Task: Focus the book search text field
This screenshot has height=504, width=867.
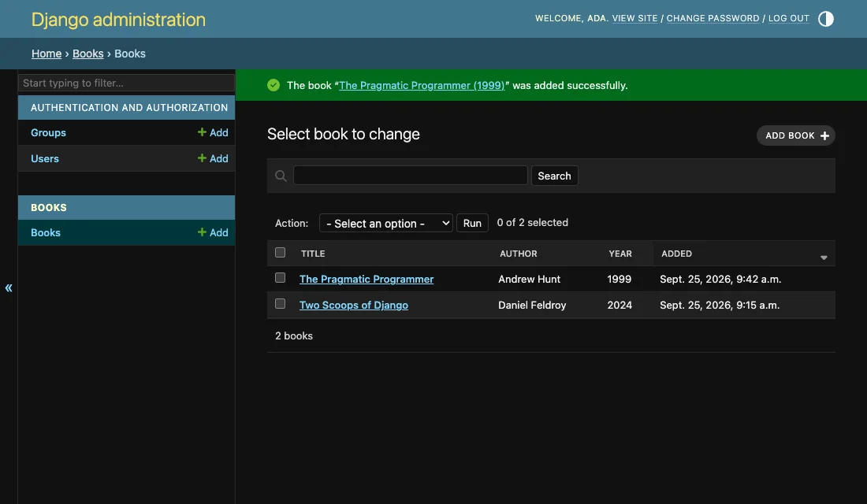Action: (x=411, y=175)
